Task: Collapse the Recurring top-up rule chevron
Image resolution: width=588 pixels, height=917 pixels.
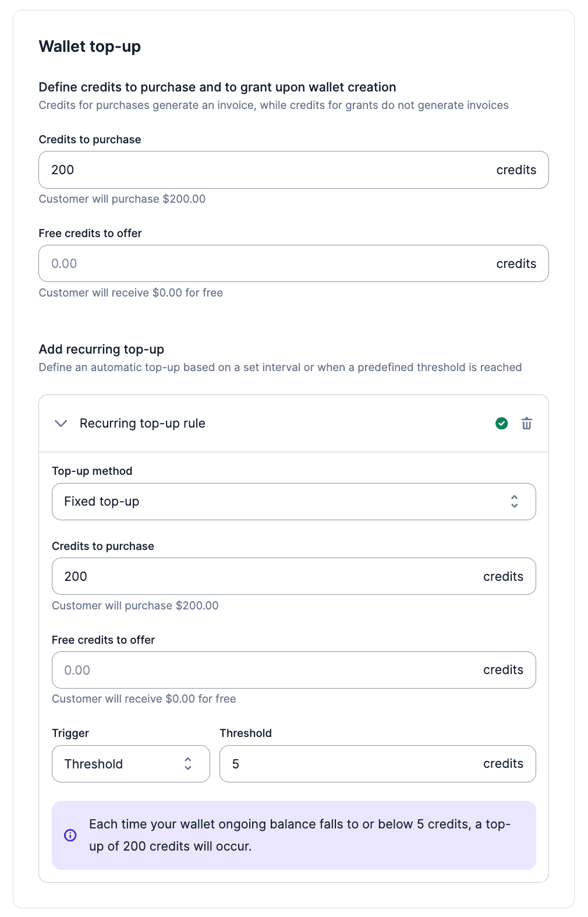Action: point(61,424)
